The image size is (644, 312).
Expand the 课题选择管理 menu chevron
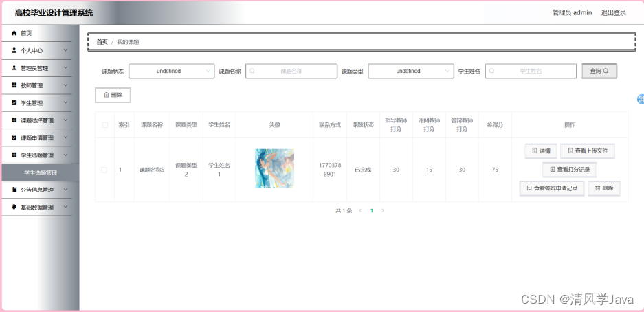click(66, 120)
